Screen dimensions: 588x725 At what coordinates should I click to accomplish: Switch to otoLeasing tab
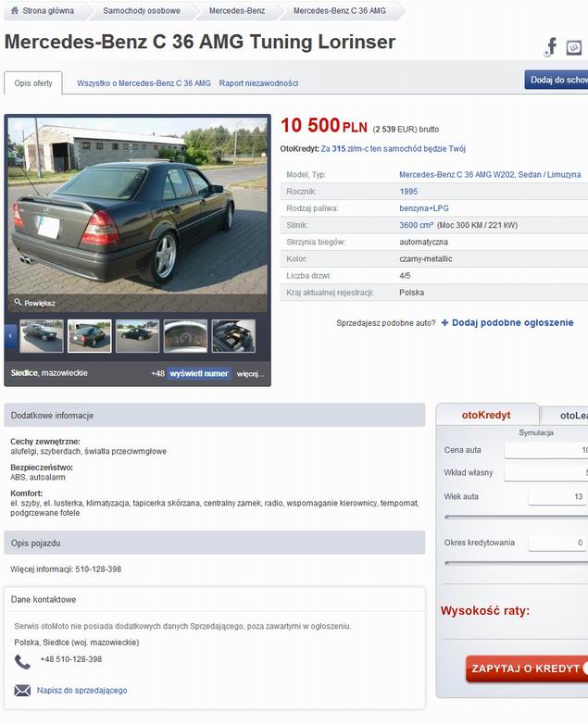(x=564, y=415)
